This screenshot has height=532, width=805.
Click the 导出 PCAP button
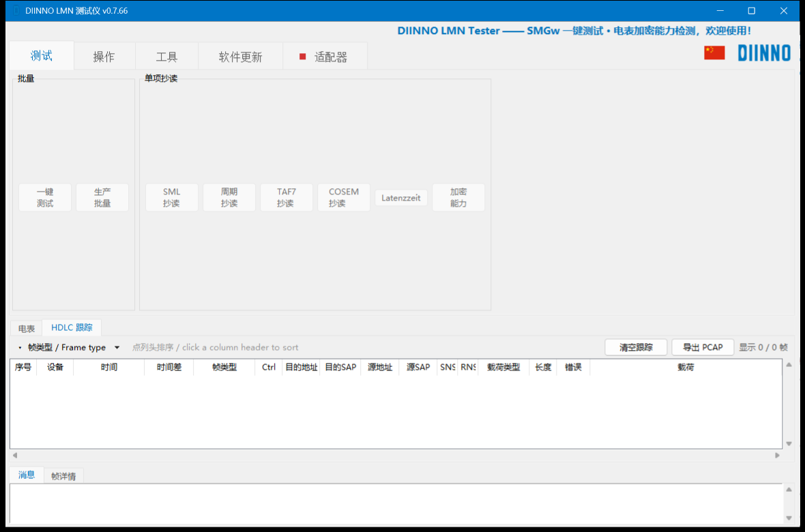pos(703,348)
